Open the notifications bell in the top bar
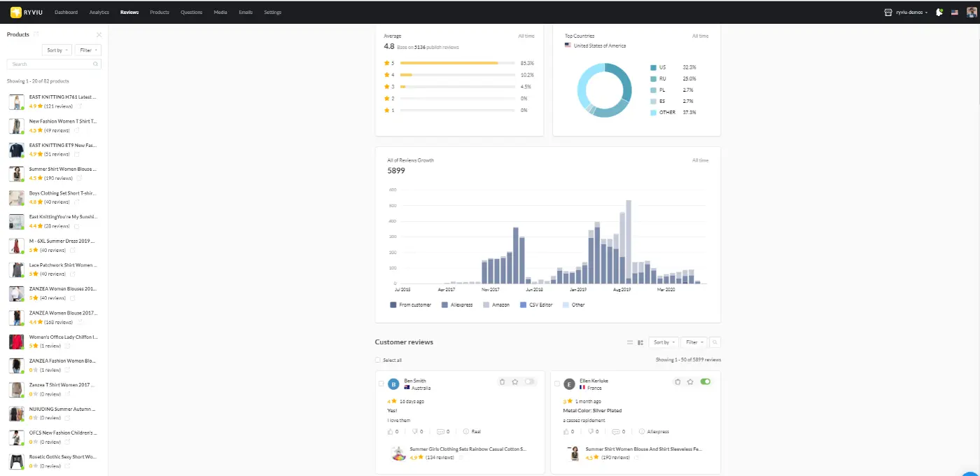The image size is (980, 476). (939, 12)
